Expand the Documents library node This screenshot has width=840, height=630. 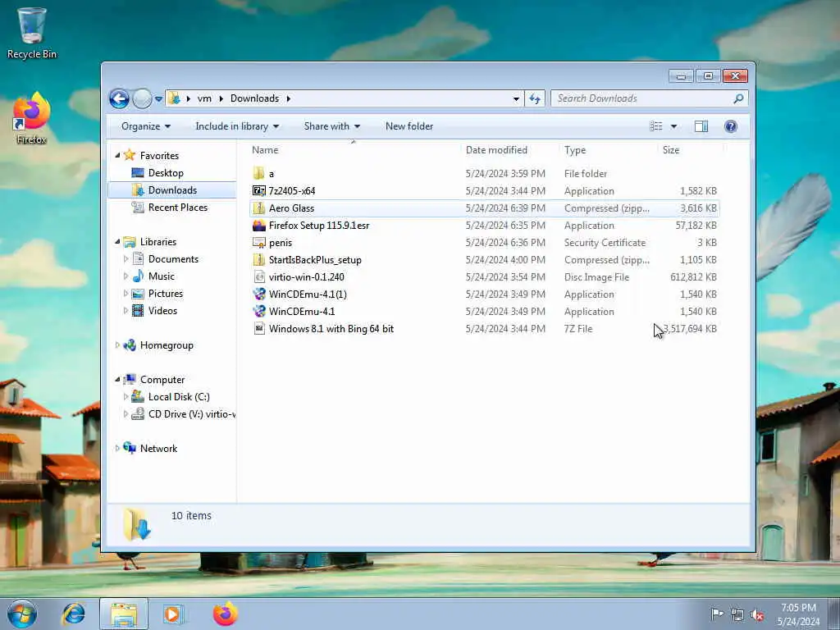[126, 259]
